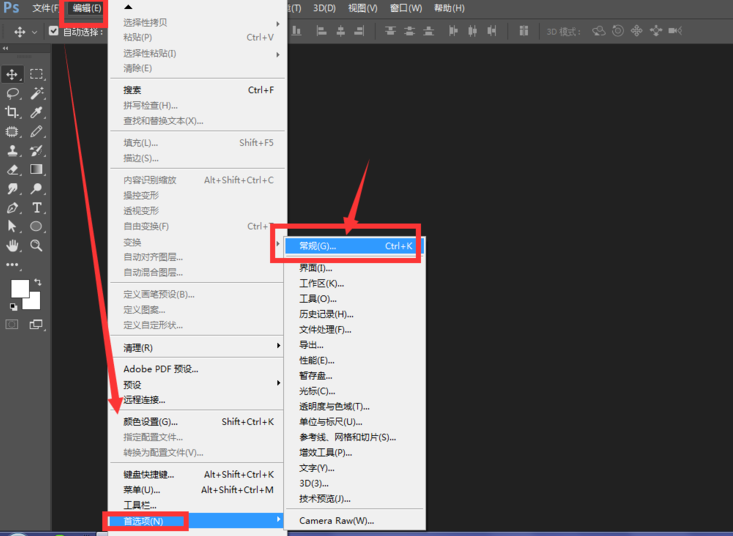733x536 pixels.
Task: Select the Path Selection arrow tool
Action: (x=12, y=227)
